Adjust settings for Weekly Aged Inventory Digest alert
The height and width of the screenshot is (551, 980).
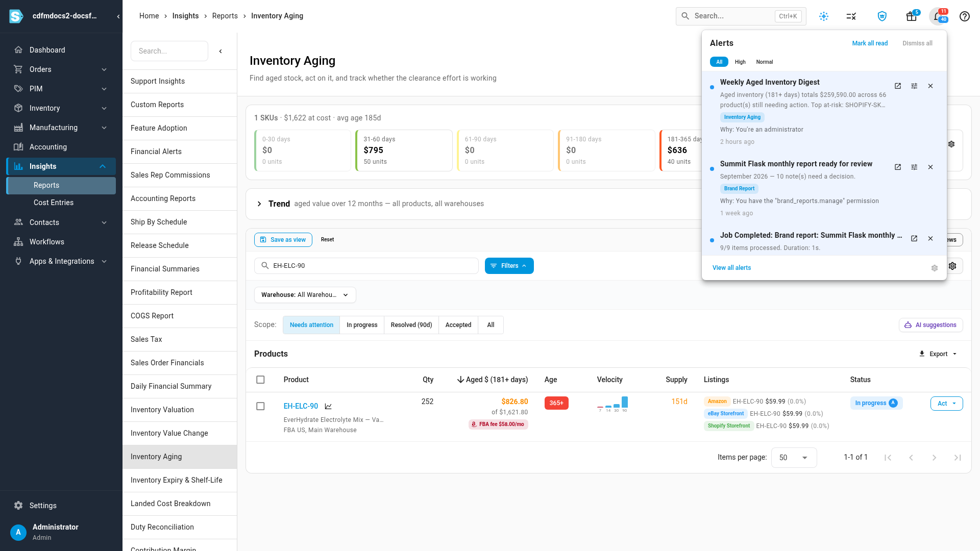coord(914,86)
